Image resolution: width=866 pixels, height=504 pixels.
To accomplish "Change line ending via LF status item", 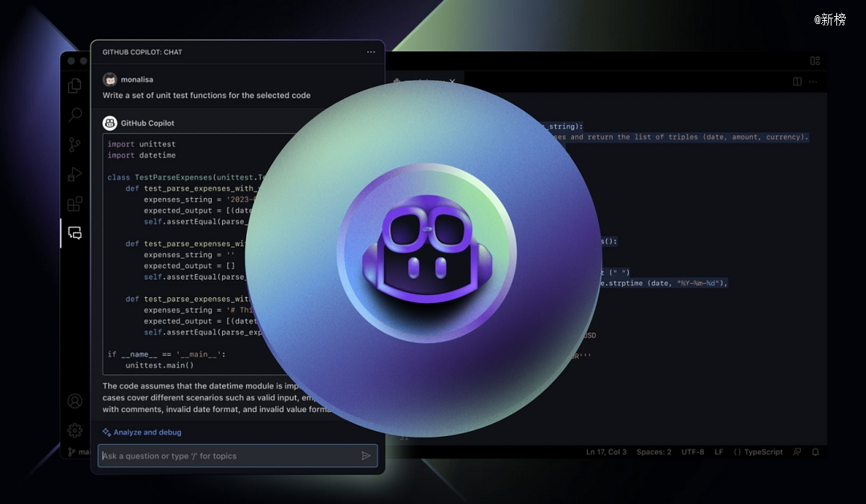I will (x=718, y=452).
